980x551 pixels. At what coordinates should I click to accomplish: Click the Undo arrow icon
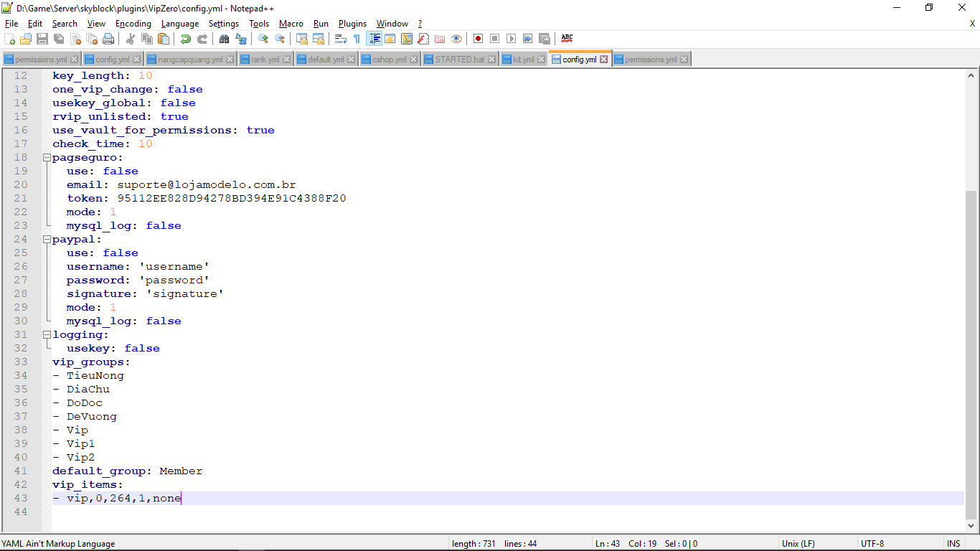pyautogui.click(x=186, y=39)
